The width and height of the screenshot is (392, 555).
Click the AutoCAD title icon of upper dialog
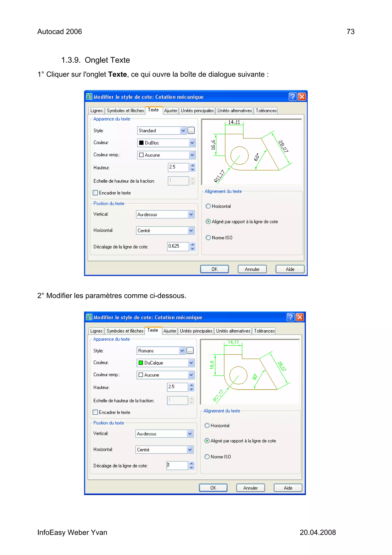89,97
